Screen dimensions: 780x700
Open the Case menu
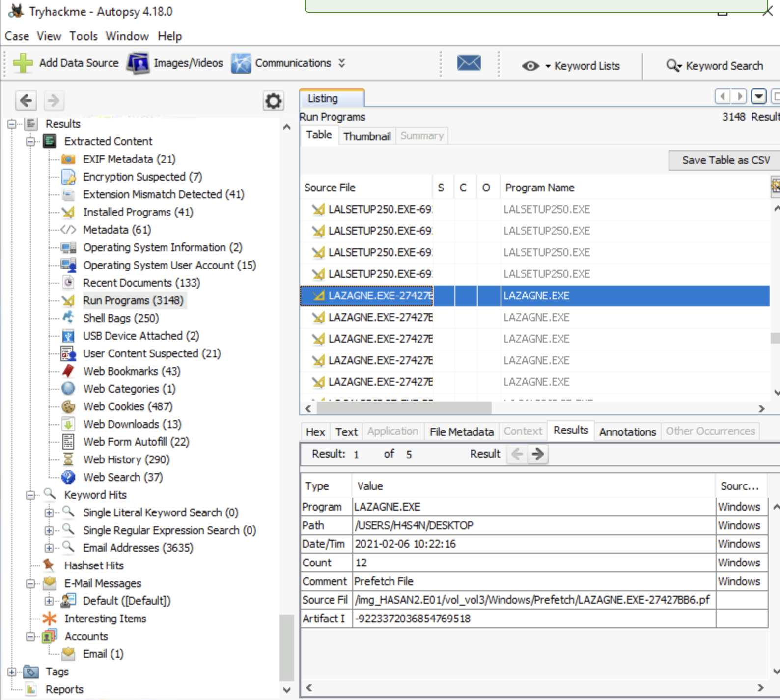(x=17, y=36)
